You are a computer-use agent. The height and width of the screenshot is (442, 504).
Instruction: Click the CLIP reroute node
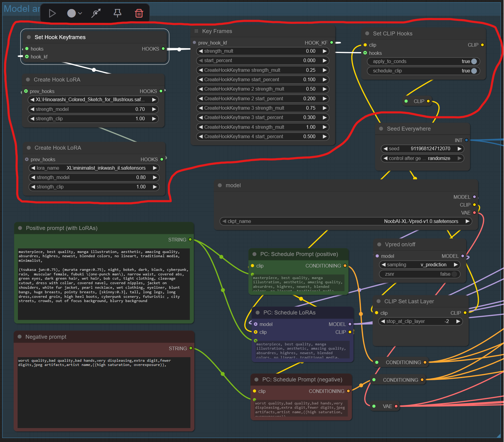click(x=417, y=101)
